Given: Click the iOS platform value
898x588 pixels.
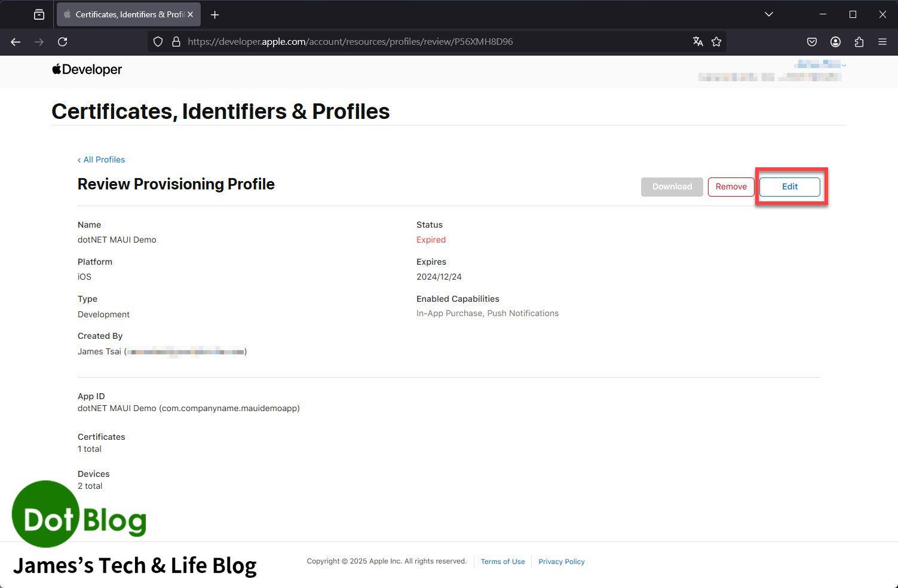Looking at the screenshot, I should pyautogui.click(x=84, y=277).
